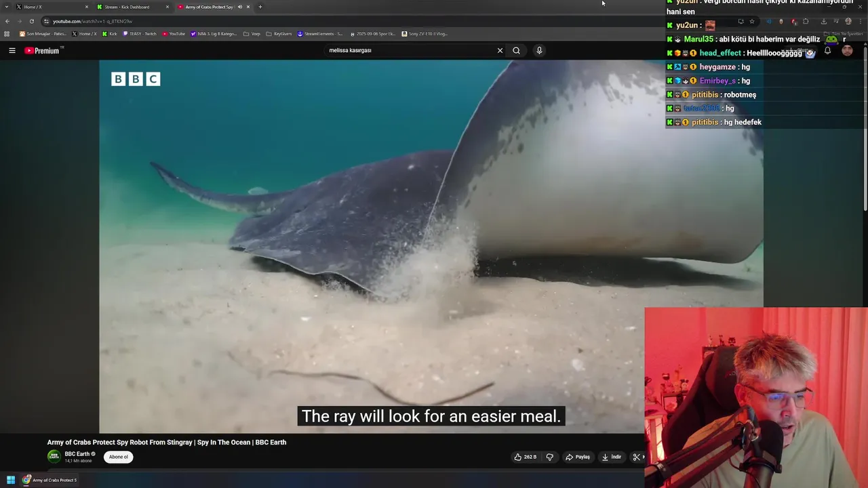
Task: Open BBC Earth channel name link
Action: click(77, 454)
